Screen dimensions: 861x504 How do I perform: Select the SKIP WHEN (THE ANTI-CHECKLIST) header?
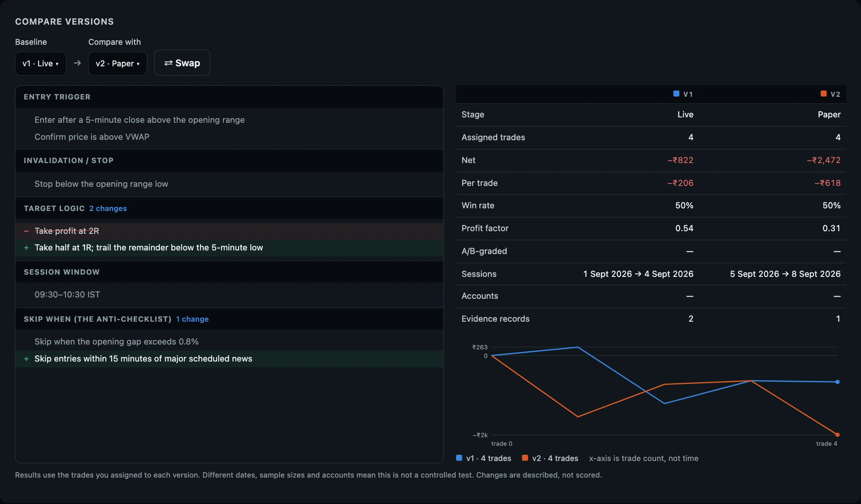229,319
